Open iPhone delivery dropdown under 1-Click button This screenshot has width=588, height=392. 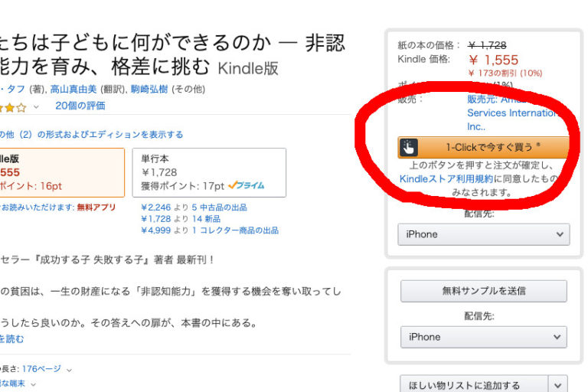(x=483, y=234)
